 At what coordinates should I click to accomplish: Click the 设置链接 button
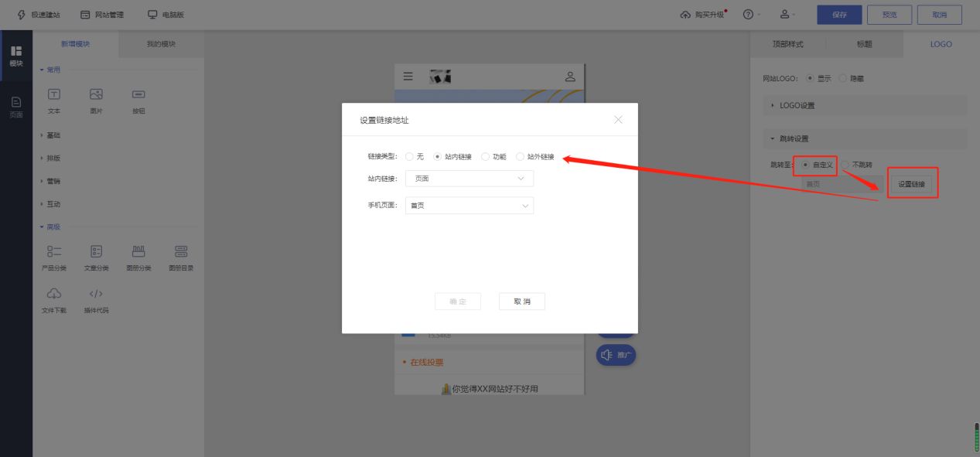click(911, 184)
